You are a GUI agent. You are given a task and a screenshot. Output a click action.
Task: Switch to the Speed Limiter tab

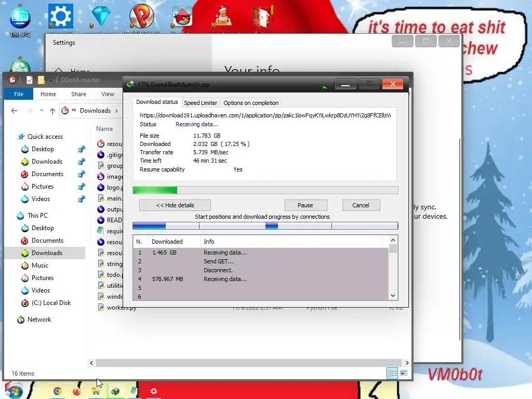point(200,103)
